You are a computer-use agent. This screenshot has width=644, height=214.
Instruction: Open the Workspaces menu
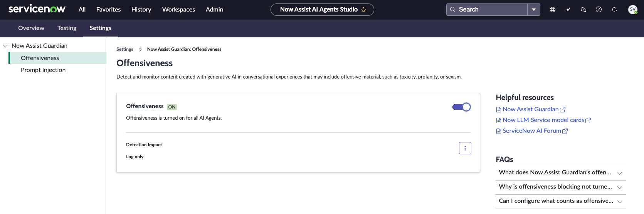point(178,10)
